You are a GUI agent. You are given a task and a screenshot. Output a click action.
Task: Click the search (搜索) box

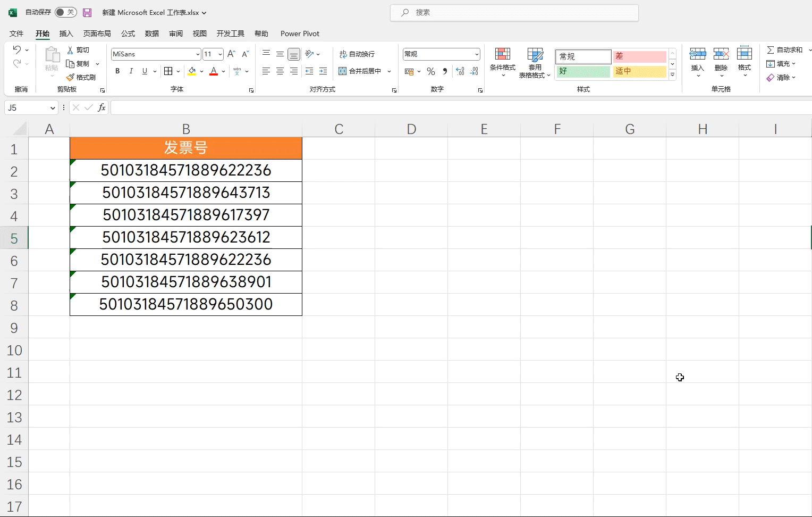point(514,12)
